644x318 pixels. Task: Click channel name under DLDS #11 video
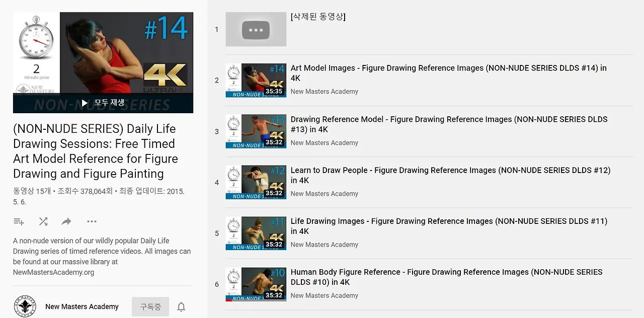coord(325,245)
